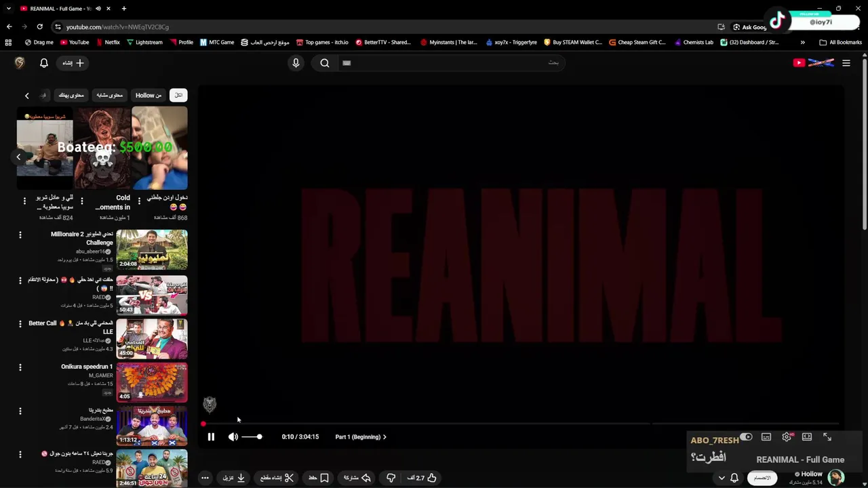Image resolution: width=868 pixels, height=488 pixels.
Task: Open the YouTube hamburger guide menu
Action: 846,63
